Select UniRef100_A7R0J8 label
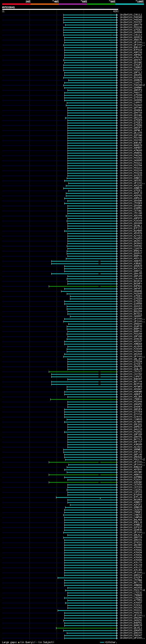 click(131, 57)
